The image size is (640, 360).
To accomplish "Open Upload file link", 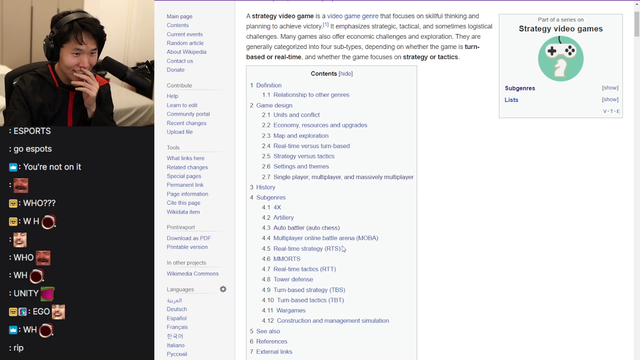I will tap(180, 132).
